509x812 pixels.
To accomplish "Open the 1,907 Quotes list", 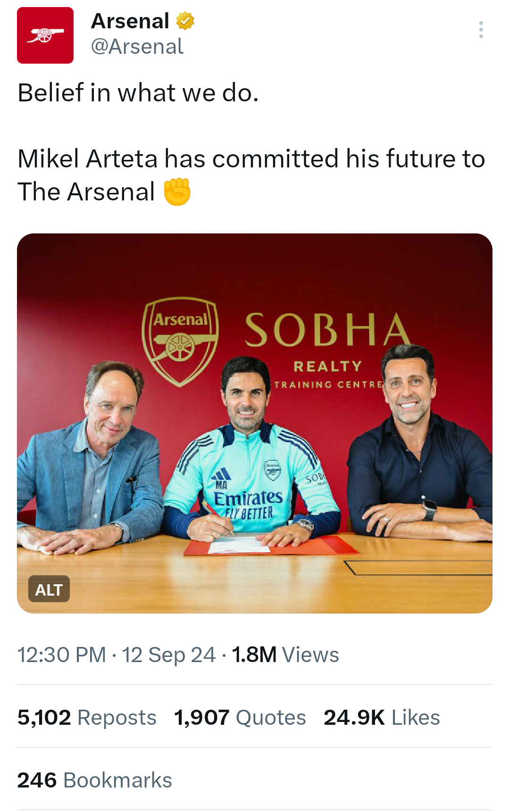I will [240, 718].
